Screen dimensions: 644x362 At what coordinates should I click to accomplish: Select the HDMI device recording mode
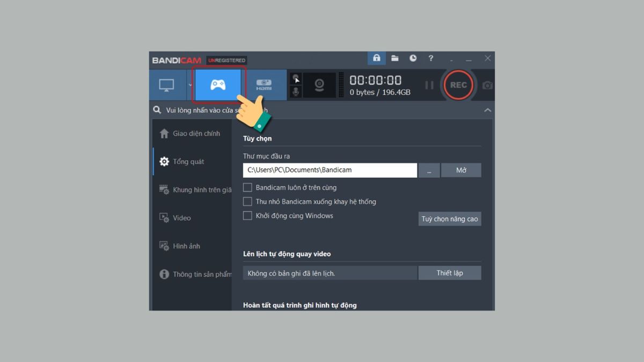tap(264, 85)
